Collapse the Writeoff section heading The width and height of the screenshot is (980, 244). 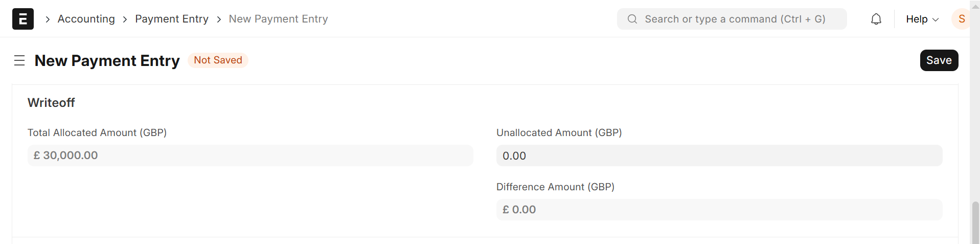(51, 103)
